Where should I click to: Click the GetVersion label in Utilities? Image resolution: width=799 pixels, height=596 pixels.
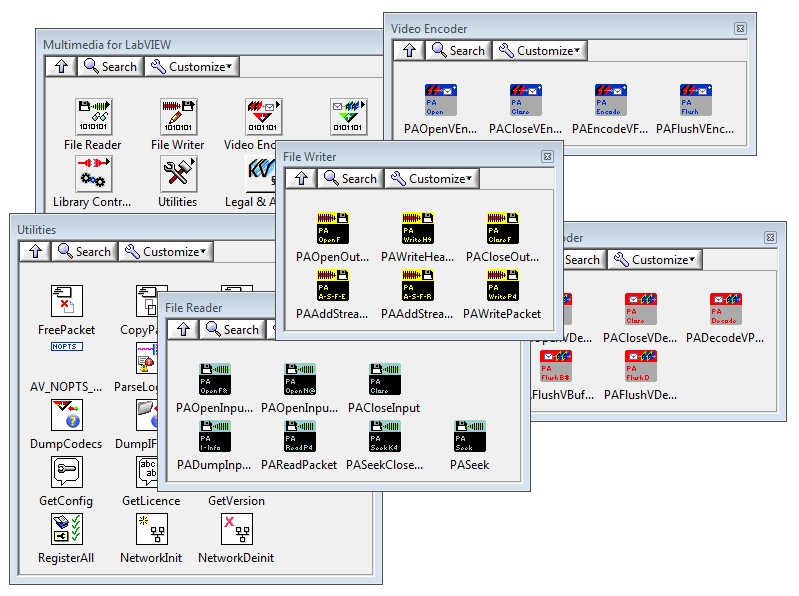(236, 501)
